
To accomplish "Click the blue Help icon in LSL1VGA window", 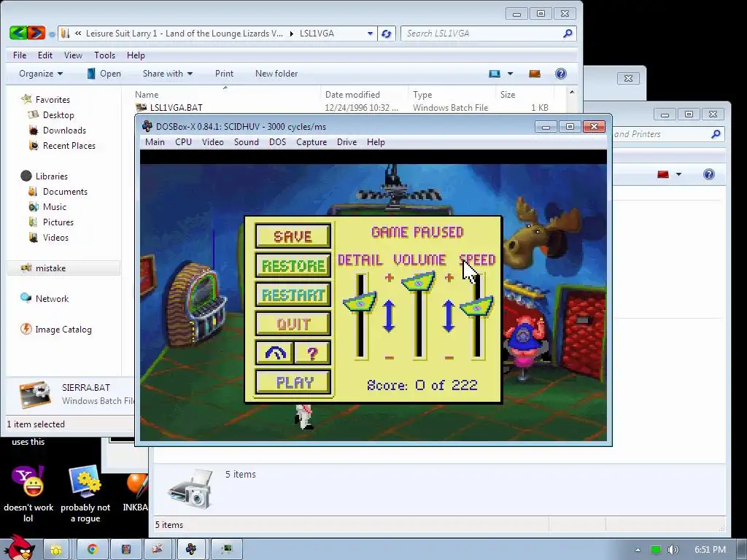I will (561, 74).
